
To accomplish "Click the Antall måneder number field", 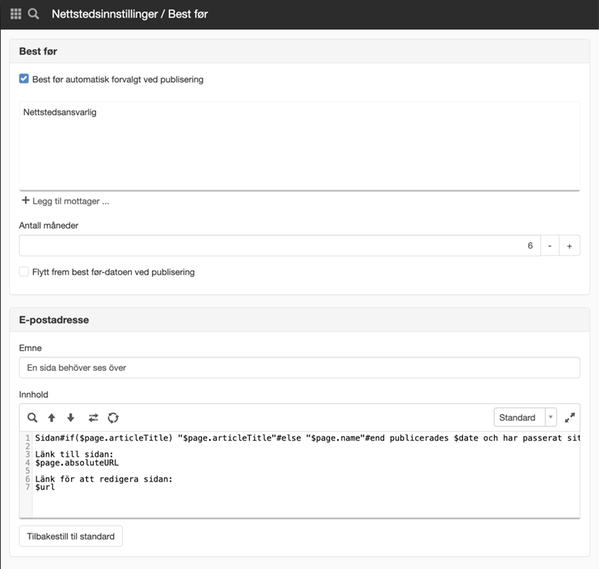I will pos(280,246).
